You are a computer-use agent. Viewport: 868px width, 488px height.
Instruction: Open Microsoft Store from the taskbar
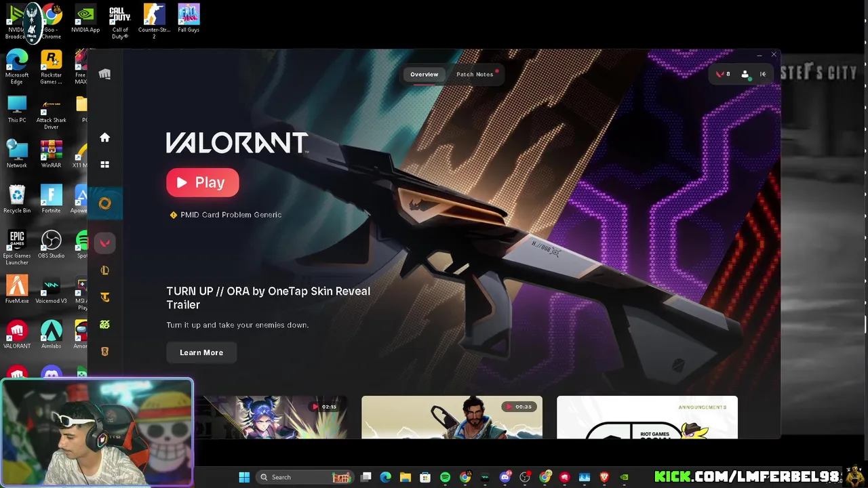click(x=425, y=477)
